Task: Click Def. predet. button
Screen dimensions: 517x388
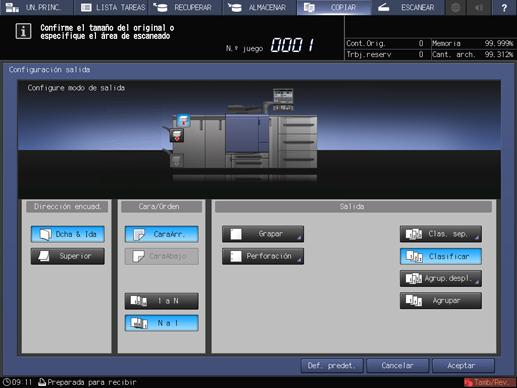Action: click(x=332, y=366)
